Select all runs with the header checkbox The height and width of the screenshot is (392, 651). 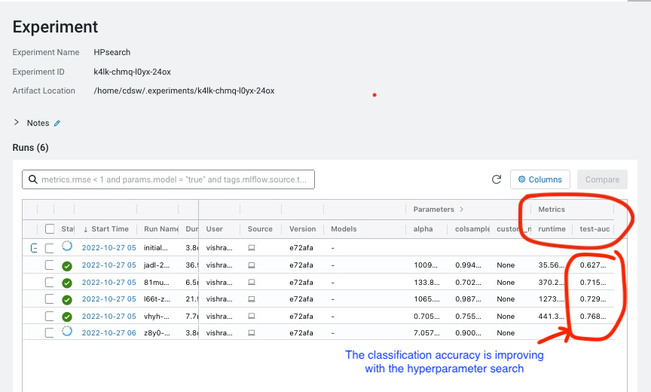49,229
